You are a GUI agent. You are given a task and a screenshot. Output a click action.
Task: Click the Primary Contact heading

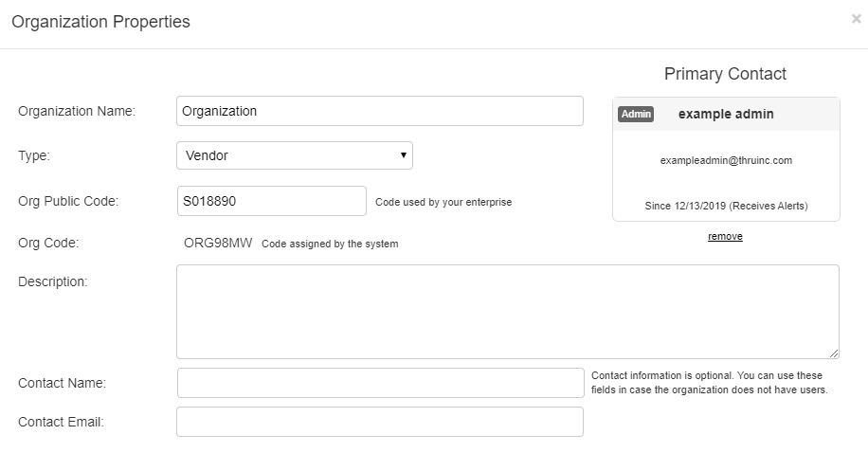(x=725, y=74)
